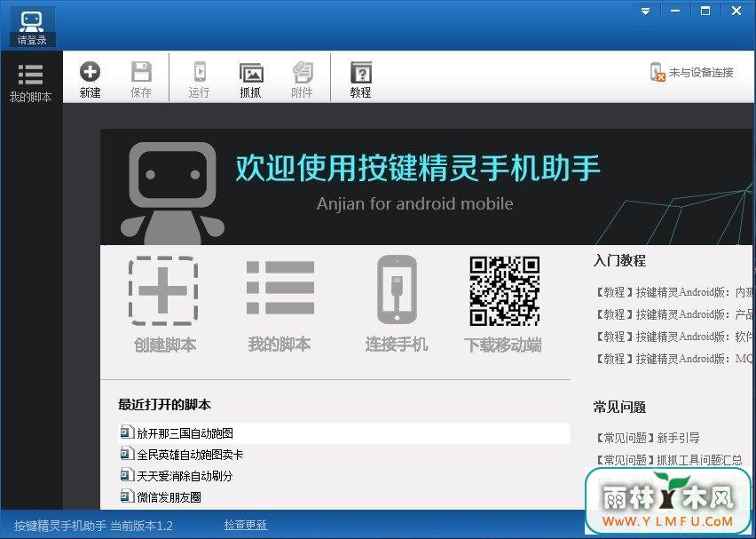Open FAQ link 抓抓工具问题汇总
This screenshot has height=539, width=756.
pos(668,460)
